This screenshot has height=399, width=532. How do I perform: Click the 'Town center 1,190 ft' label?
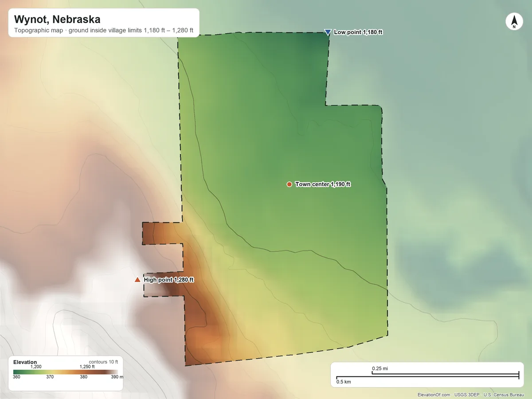point(323,184)
